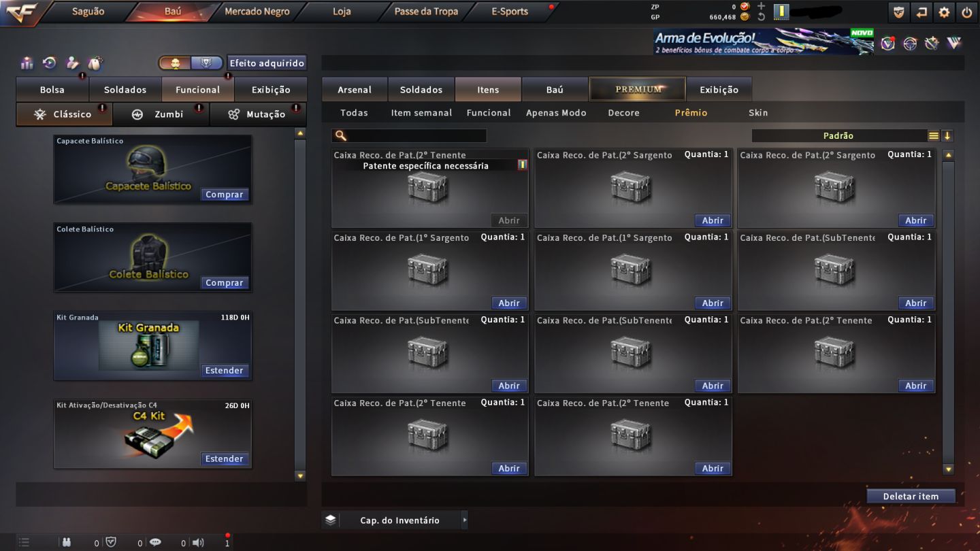
Task: Open the V emblem icon with red dot
Action: point(888,44)
